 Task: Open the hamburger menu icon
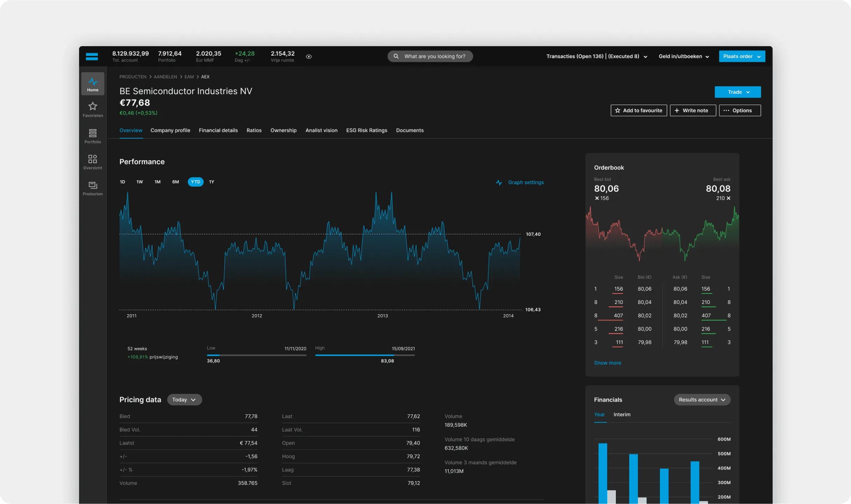[92, 56]
